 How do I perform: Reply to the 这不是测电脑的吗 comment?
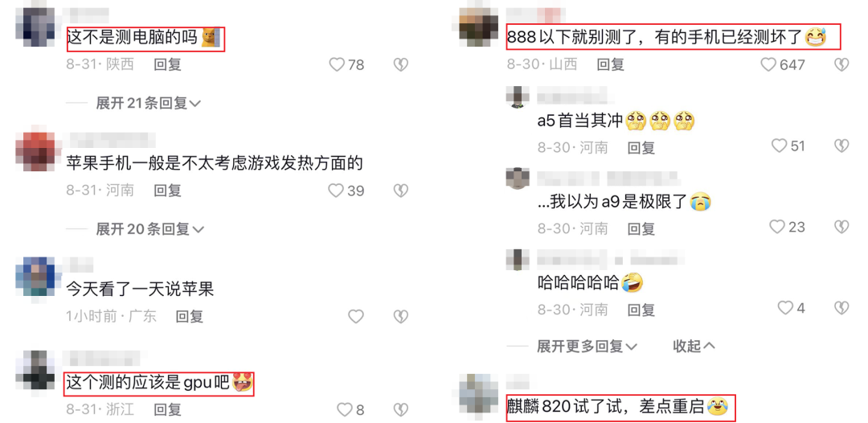point(168,65)
